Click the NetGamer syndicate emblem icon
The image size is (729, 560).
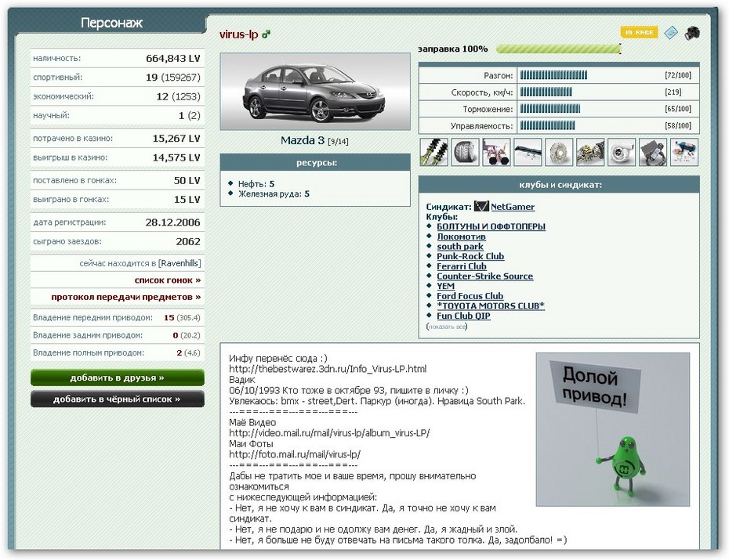click(x=481, y=206)
